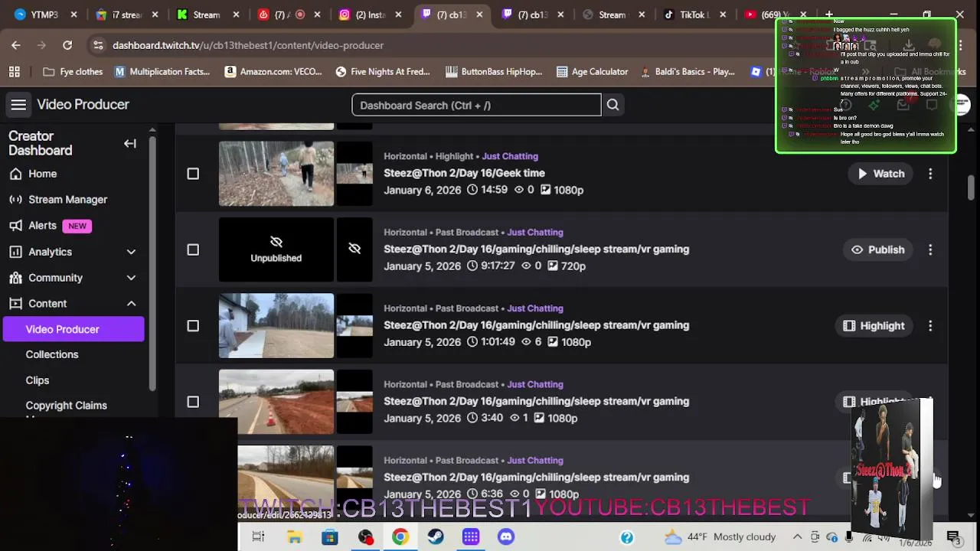Publish the unpublished 9:17:27 broadcast

(x=877, y=249)
